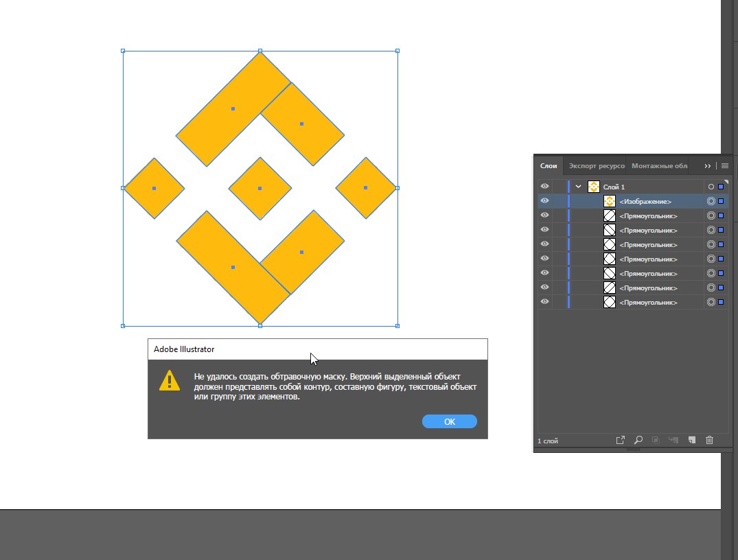Click the Create New Layer icon
Viewport: 738px width, 560px height.
tap(692, 440)
